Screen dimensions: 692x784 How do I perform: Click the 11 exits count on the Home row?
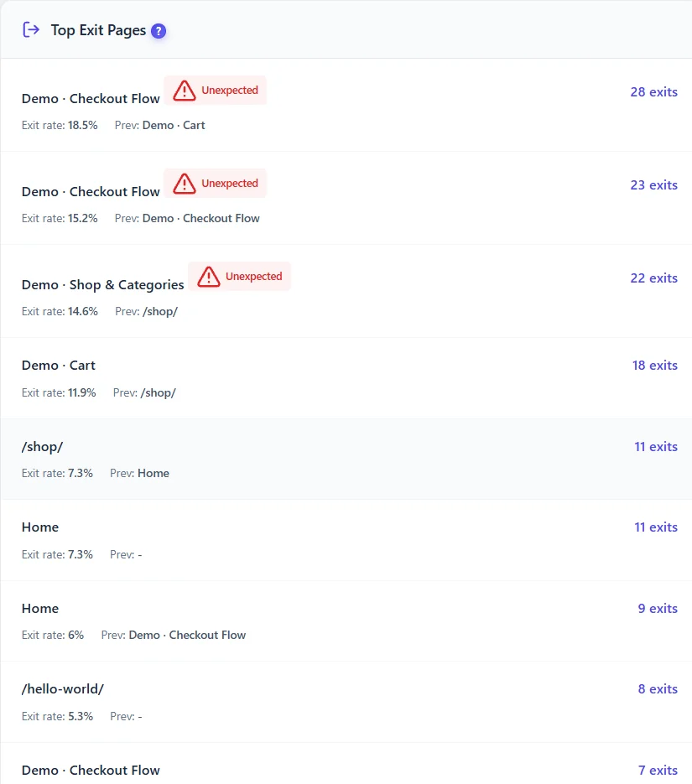click(x=656, y=527)
